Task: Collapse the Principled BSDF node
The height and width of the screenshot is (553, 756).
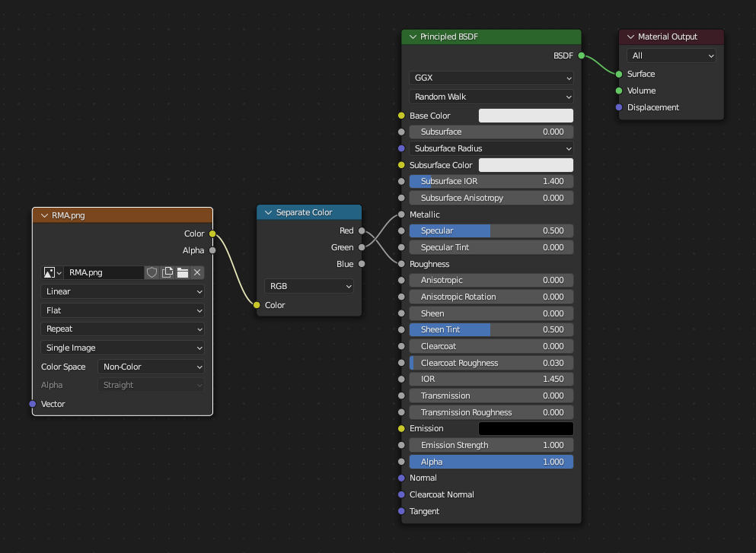Action: [x=413, y=37]
